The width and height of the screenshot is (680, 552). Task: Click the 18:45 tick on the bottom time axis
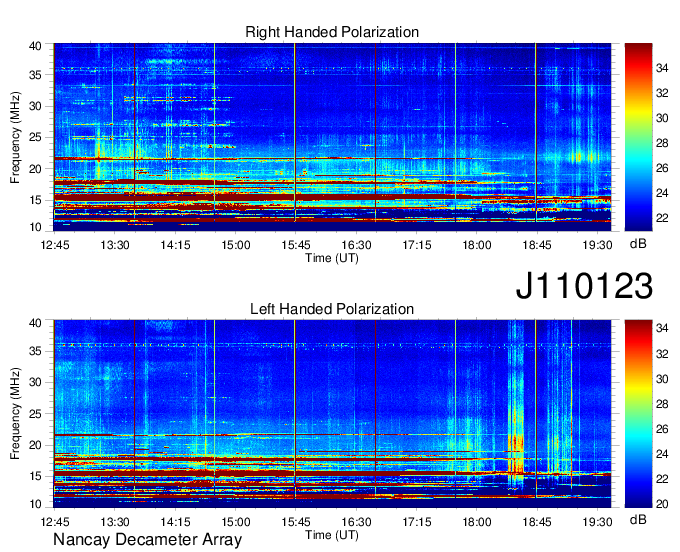[537, 522]
